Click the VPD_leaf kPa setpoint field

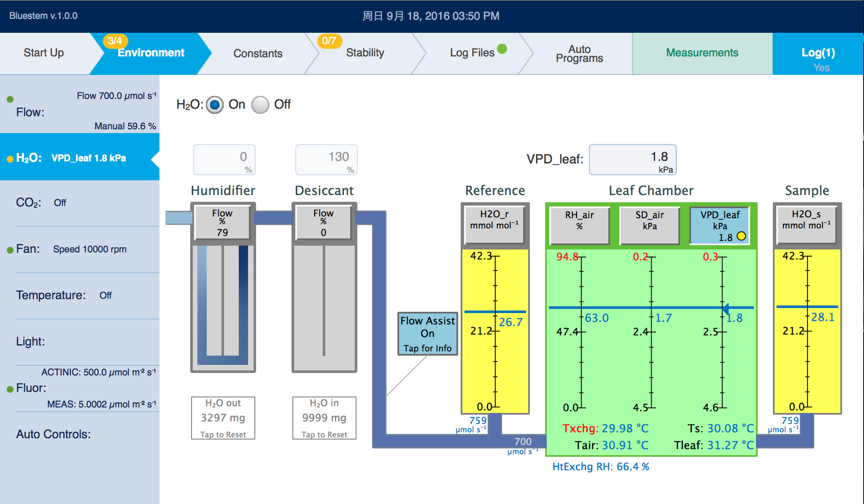[x=632, y=160]
